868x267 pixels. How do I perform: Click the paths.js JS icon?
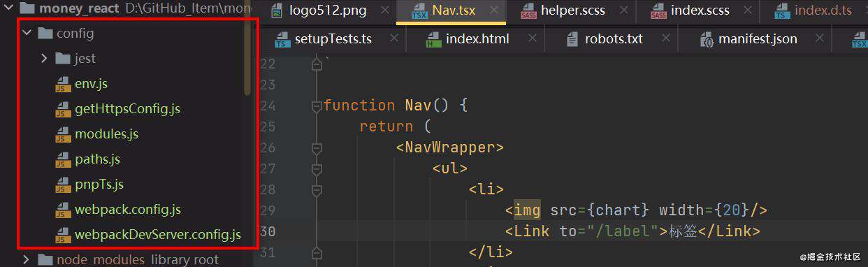64,159
